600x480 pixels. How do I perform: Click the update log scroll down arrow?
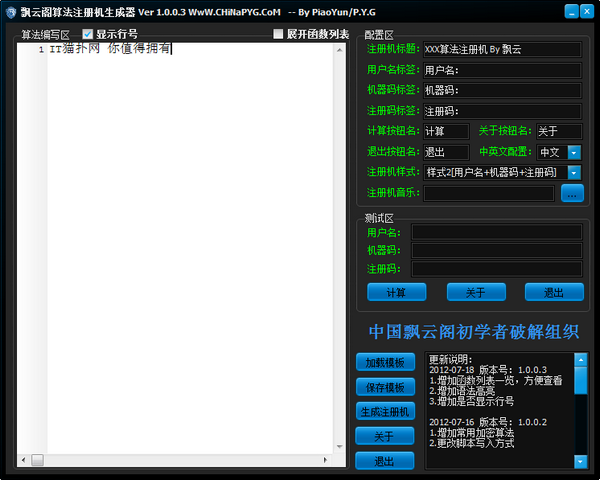[580, 461]
